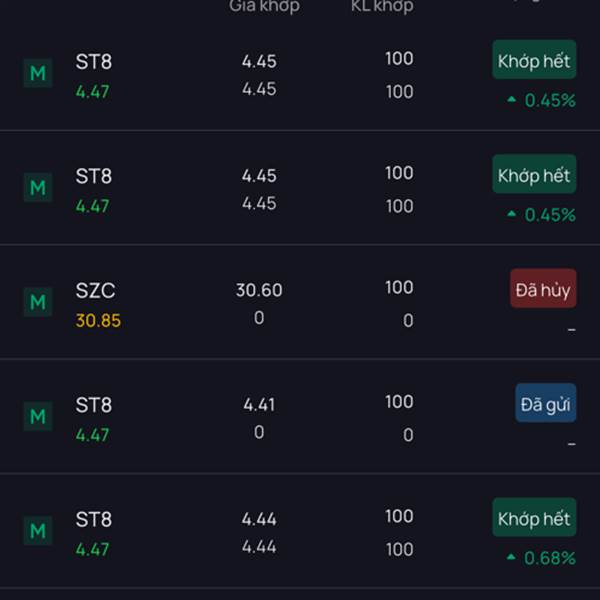
Task: Tap the M icon beside SZC order
Action: (38, 302)
